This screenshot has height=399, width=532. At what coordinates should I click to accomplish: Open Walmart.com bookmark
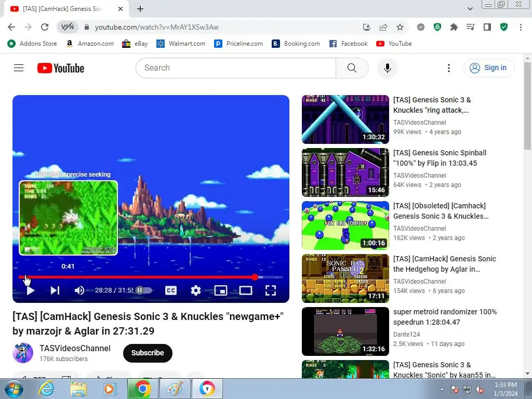pos(181,44)
